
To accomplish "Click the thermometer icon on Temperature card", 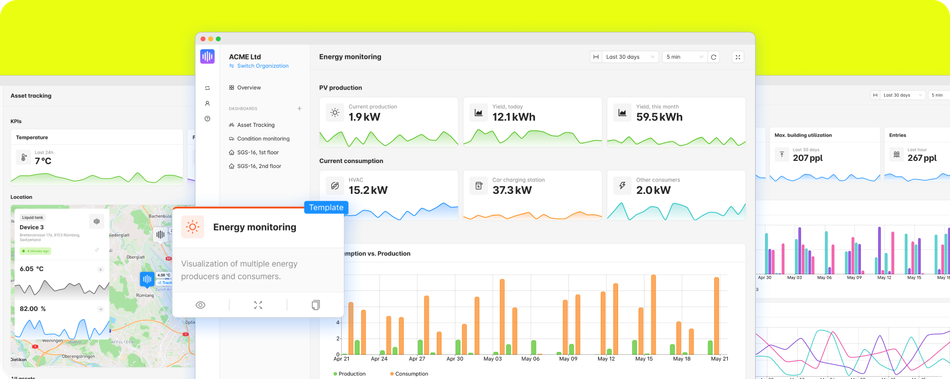I will [x=24, y=158].
